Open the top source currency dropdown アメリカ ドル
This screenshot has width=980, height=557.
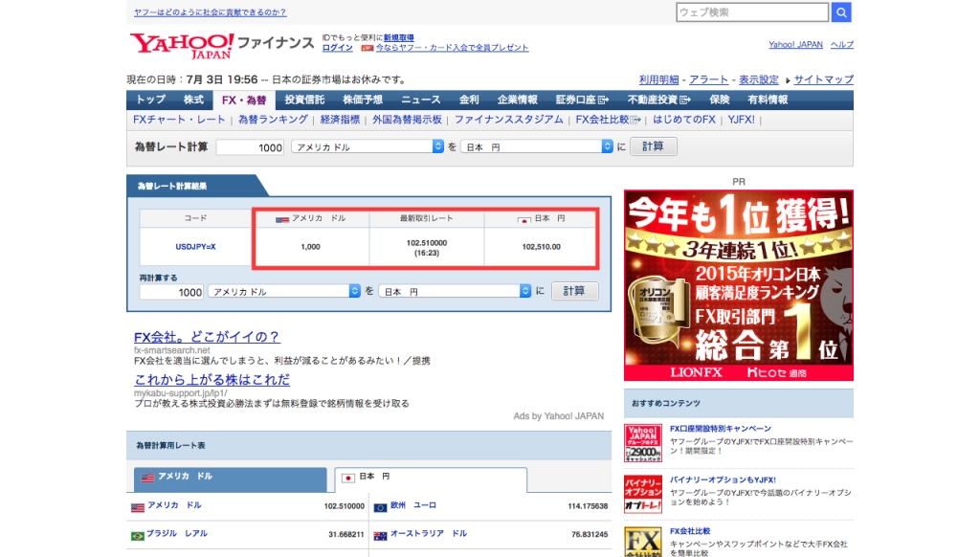coord(367,146)
